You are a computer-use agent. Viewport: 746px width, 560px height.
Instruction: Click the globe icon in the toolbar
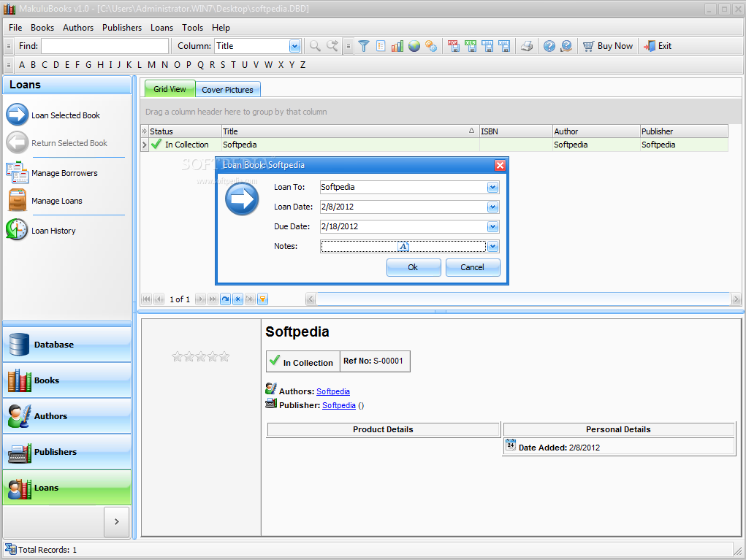click(414, 46)
